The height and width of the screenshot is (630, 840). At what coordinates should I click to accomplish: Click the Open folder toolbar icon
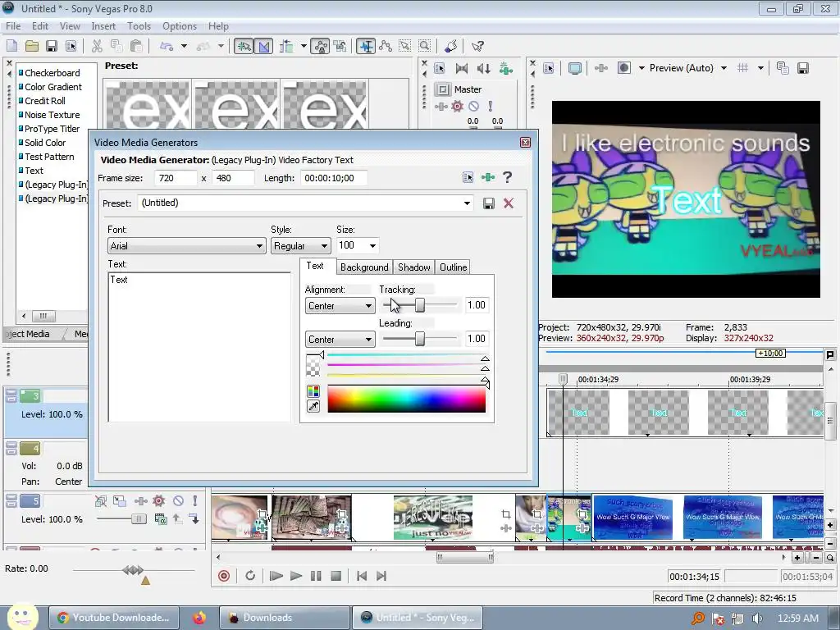tap(32, 46)
